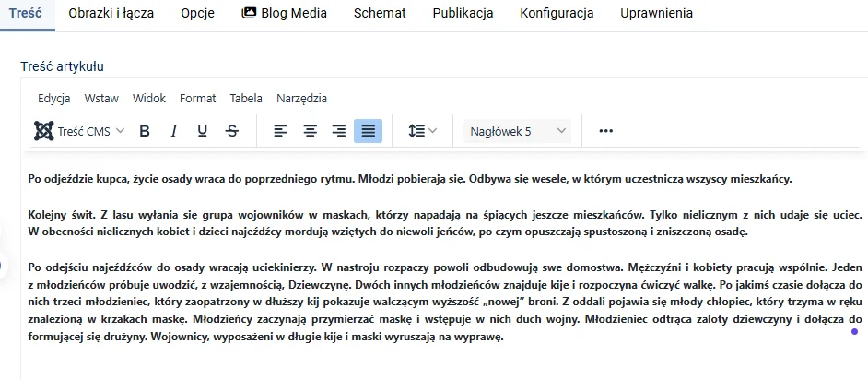The height and width of the screenshot is (380, 868).
Task: Open the Publikacja tab
Action: [463, 13]
